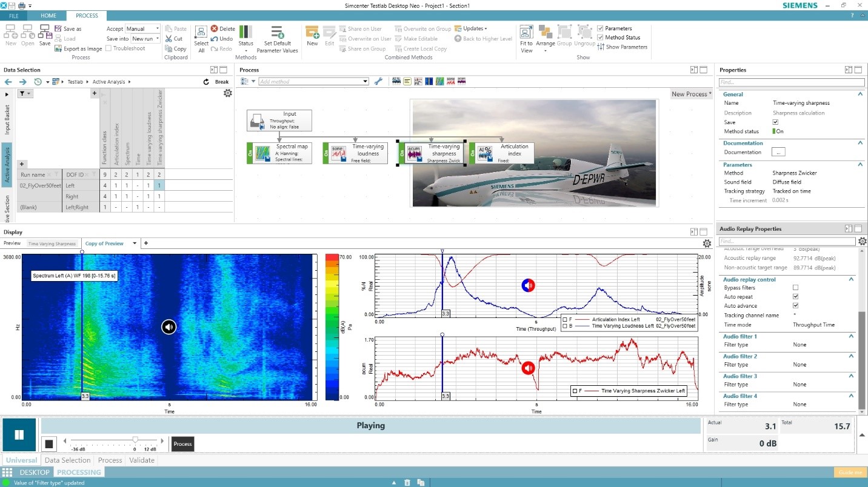Click Set Default Parameter Values icon
Image resolution: width=868 pixels, height=487 pixels.
tap(277, 32)
